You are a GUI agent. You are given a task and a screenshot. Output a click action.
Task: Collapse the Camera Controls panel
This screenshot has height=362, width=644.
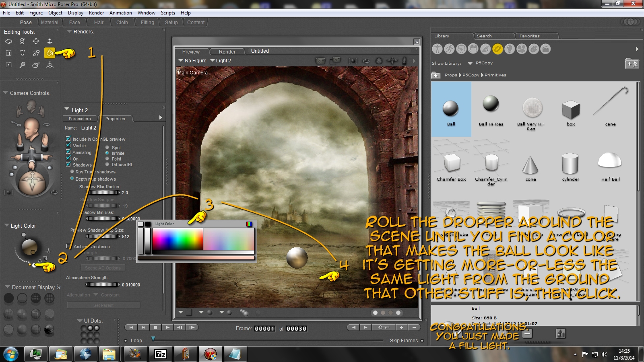coord(6,93)
